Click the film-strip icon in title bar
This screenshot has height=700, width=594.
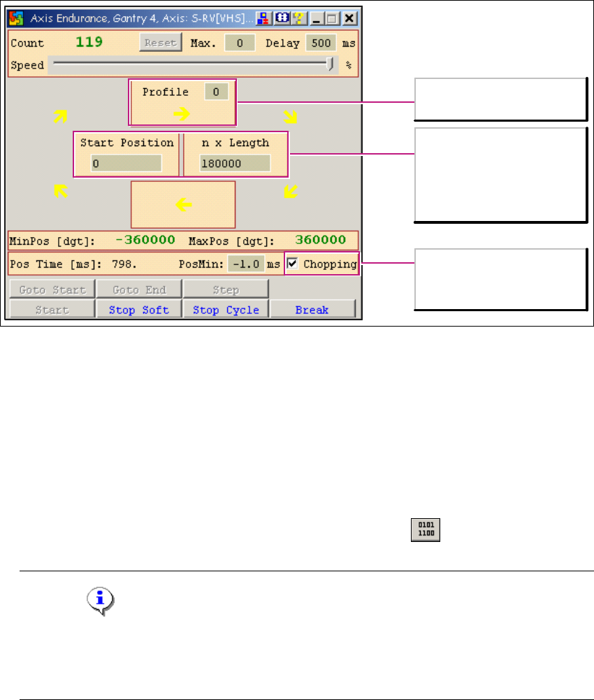pos(282,18)
